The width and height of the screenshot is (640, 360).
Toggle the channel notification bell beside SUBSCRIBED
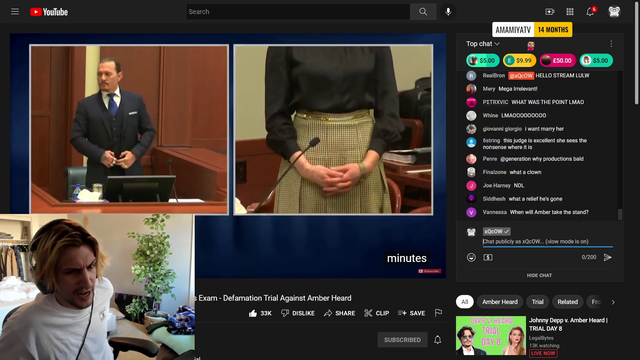click(437, 340)
